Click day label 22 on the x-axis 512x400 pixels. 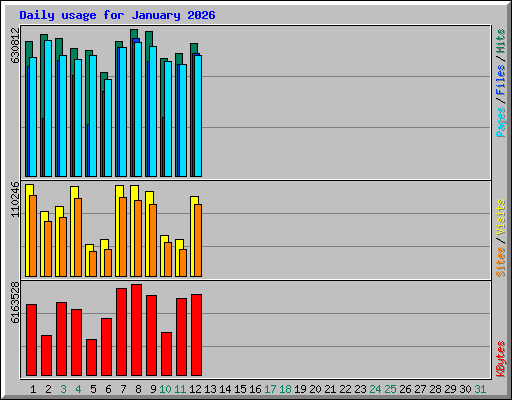coord(345,389)
